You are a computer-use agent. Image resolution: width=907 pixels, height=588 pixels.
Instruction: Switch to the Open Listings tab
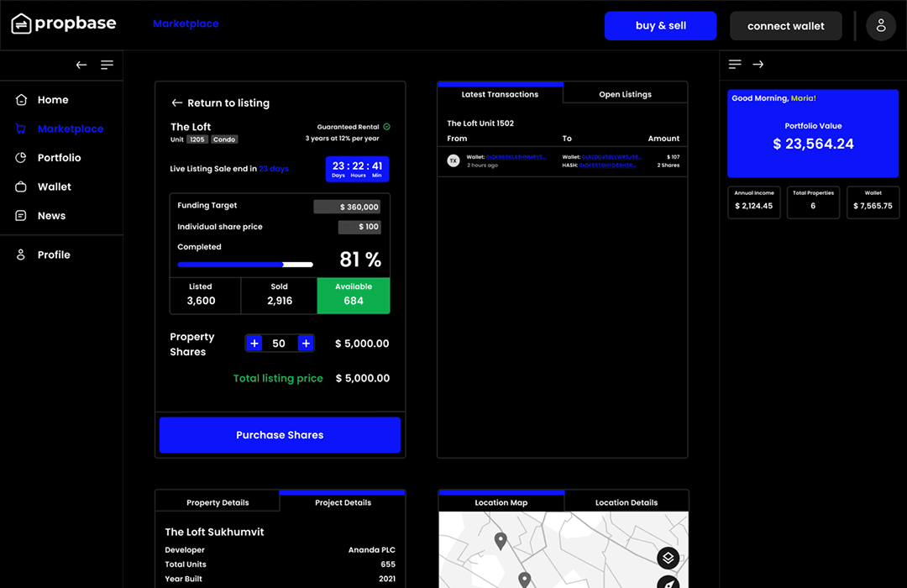point(626,94)
